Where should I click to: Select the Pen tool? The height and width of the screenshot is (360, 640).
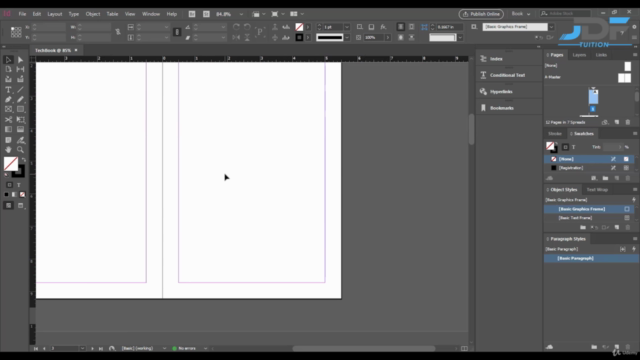click(x=8, y=100)
